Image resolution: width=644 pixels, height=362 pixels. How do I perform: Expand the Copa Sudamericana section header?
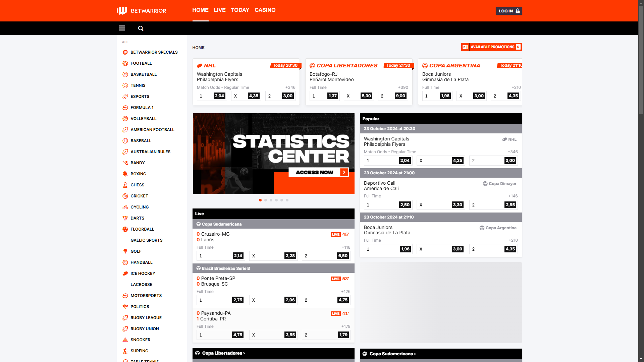click(x=441, y=354)
